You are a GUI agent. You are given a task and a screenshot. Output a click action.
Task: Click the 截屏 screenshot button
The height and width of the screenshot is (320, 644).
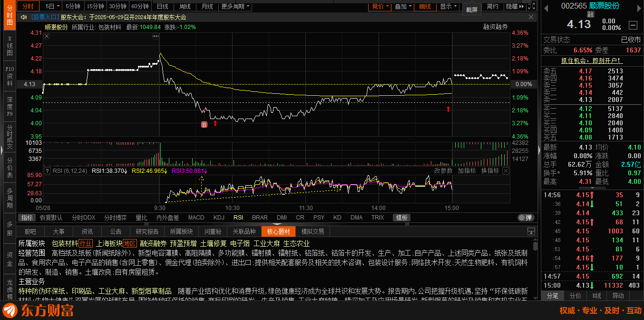[x=471, y=10]
